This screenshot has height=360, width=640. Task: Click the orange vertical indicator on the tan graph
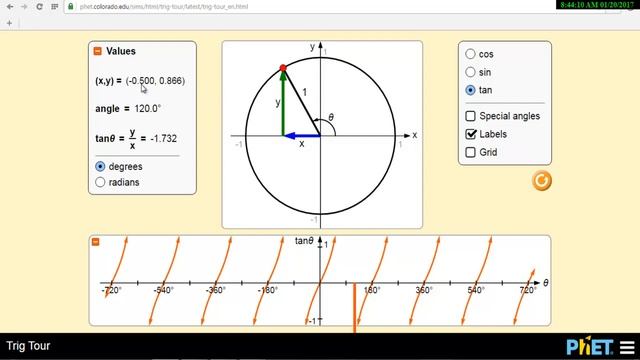[354, 308]
